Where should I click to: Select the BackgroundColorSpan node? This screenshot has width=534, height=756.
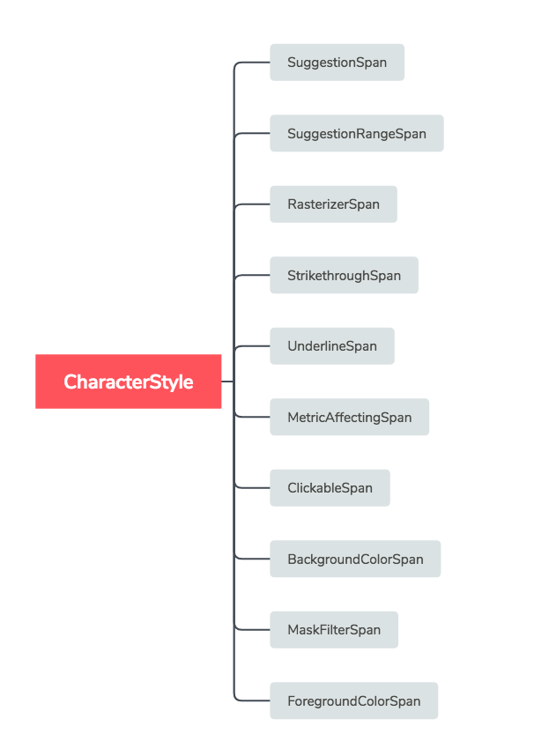point(354,560)
